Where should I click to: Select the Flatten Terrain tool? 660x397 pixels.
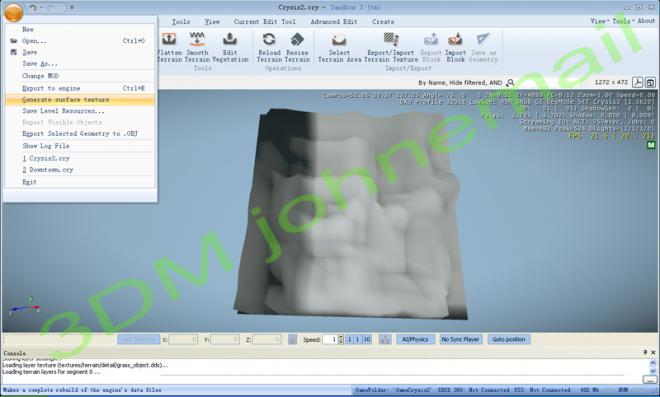pyautogui.click(x=169, y=48)
